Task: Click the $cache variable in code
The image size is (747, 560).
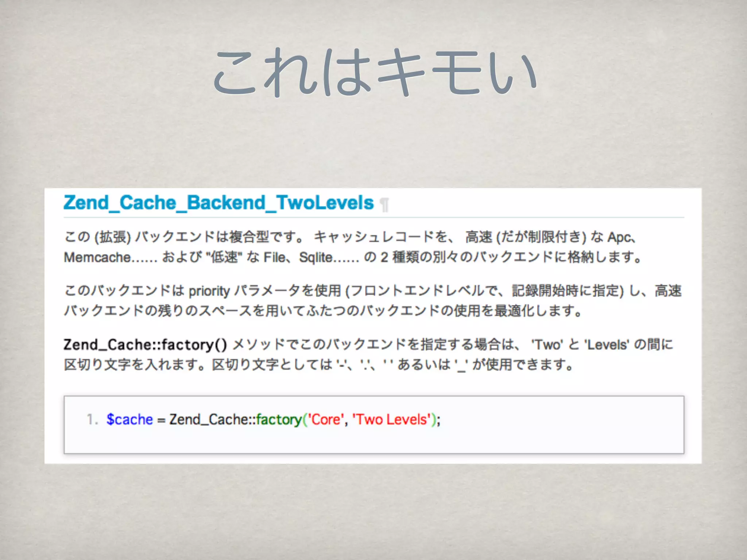Action: tap(129, 419)
